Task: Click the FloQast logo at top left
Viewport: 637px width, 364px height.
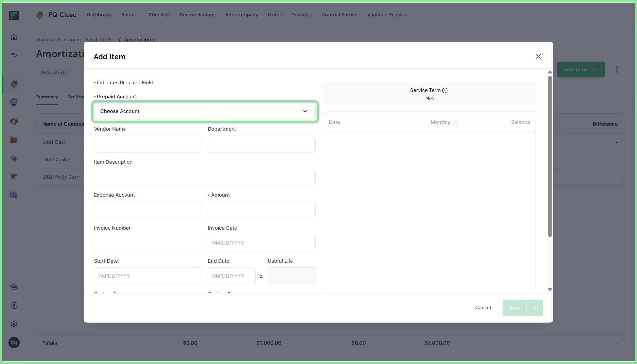Action: click(14, 15)
